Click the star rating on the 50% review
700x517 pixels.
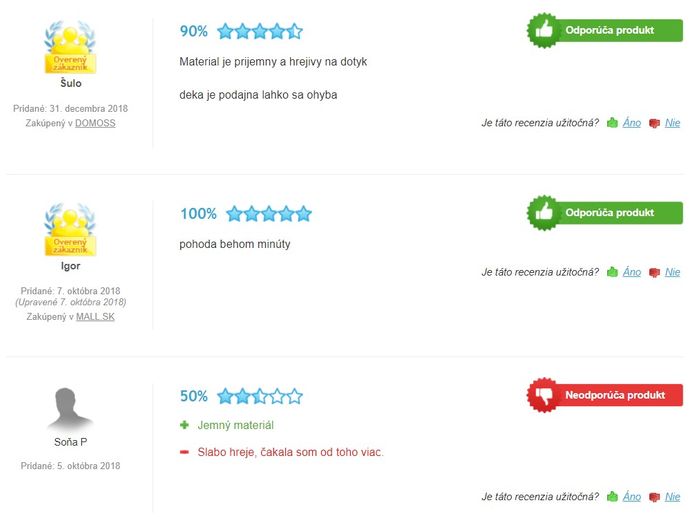(260, 396)
